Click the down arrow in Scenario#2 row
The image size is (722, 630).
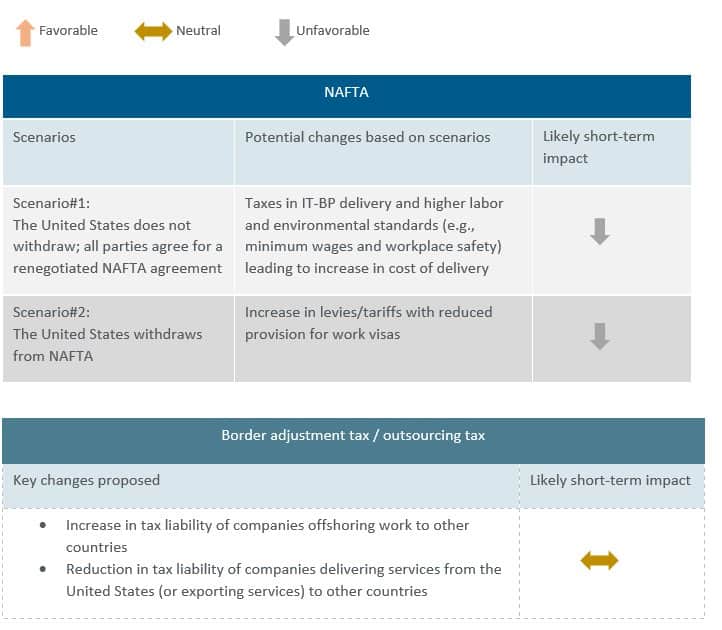click(599, 337)
